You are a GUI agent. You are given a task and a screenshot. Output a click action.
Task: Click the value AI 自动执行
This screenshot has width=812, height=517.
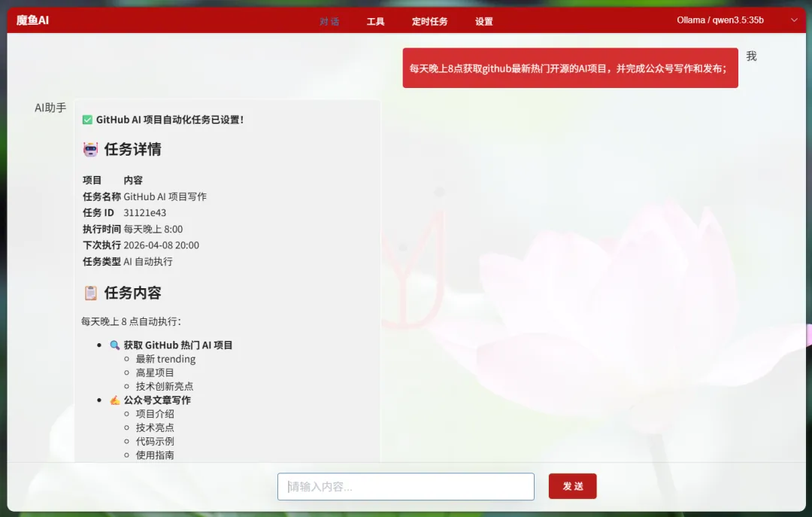click(147, 261)
